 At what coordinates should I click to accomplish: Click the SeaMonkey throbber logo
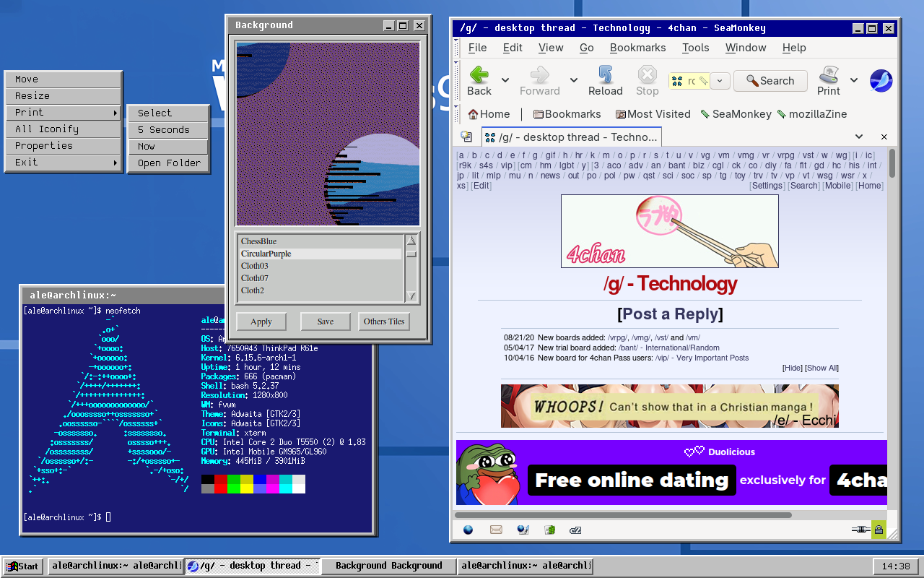[881, 81]
